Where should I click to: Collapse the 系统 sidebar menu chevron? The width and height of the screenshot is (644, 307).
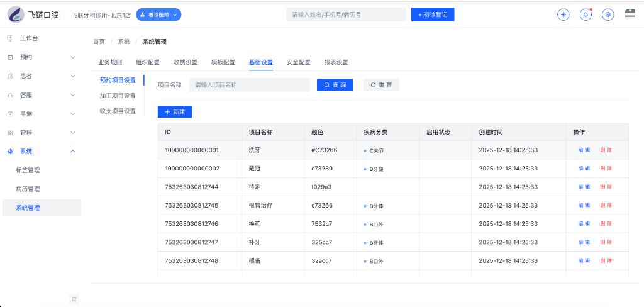coord(73,152)
